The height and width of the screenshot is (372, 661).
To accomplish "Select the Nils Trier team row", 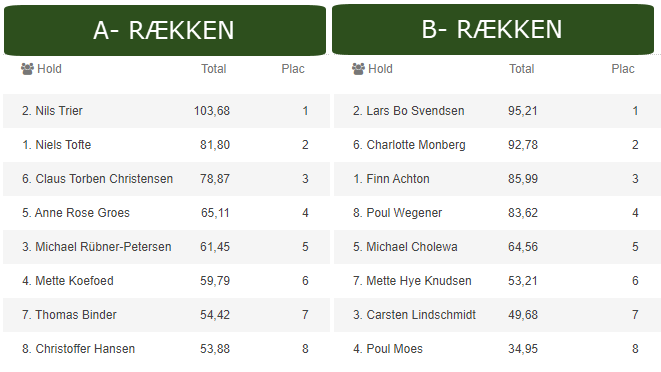I will [x=167, y=111].
